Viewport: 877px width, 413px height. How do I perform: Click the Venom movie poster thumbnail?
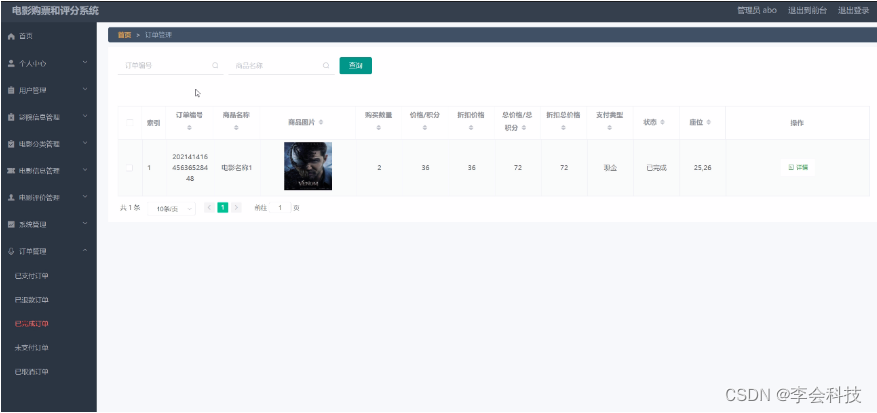pos(308,166)
